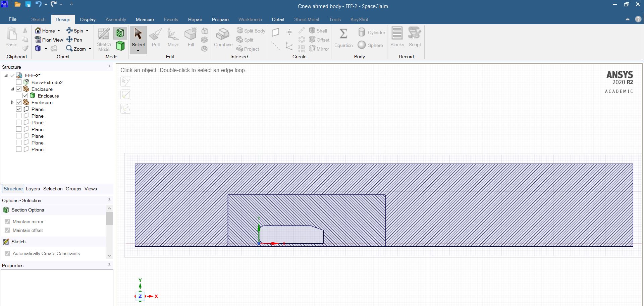Toggle the Maintain offset option
This screenshot has width=644, height=306.
coord(7,230)
